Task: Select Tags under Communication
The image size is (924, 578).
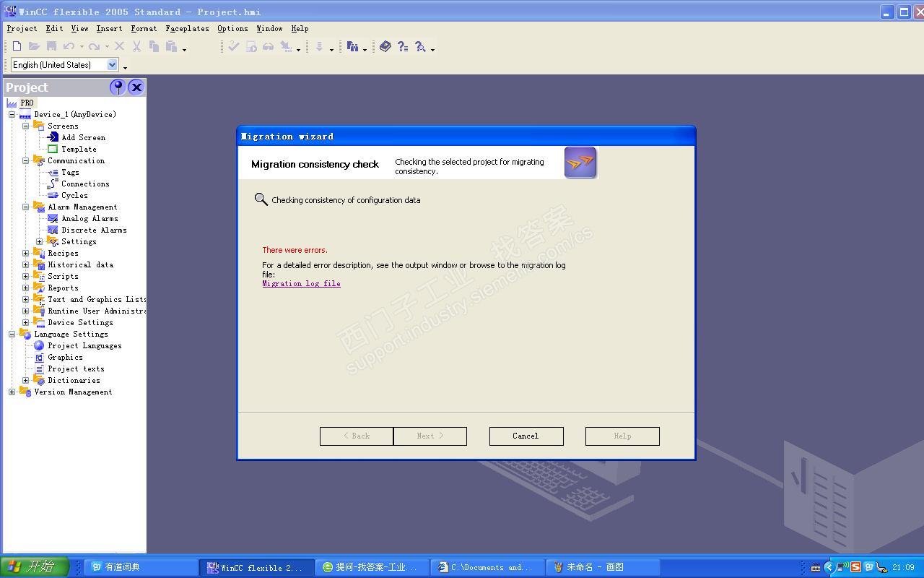Action: tap(70, 172)
